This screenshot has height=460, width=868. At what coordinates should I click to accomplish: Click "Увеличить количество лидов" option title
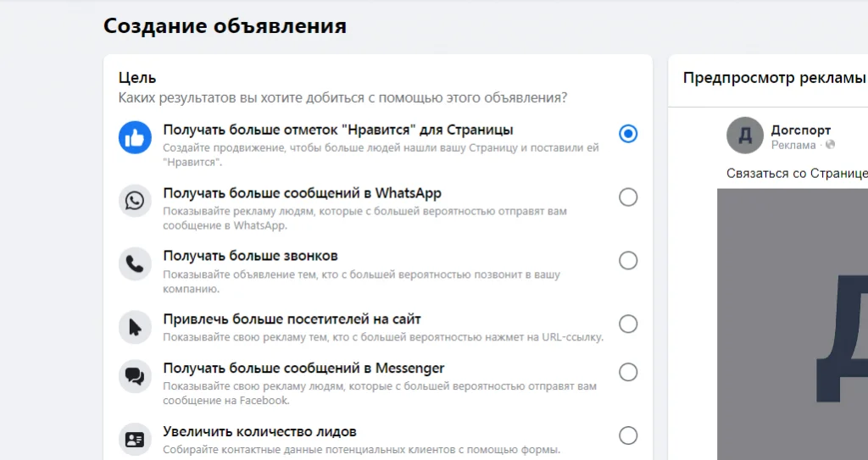259,431
